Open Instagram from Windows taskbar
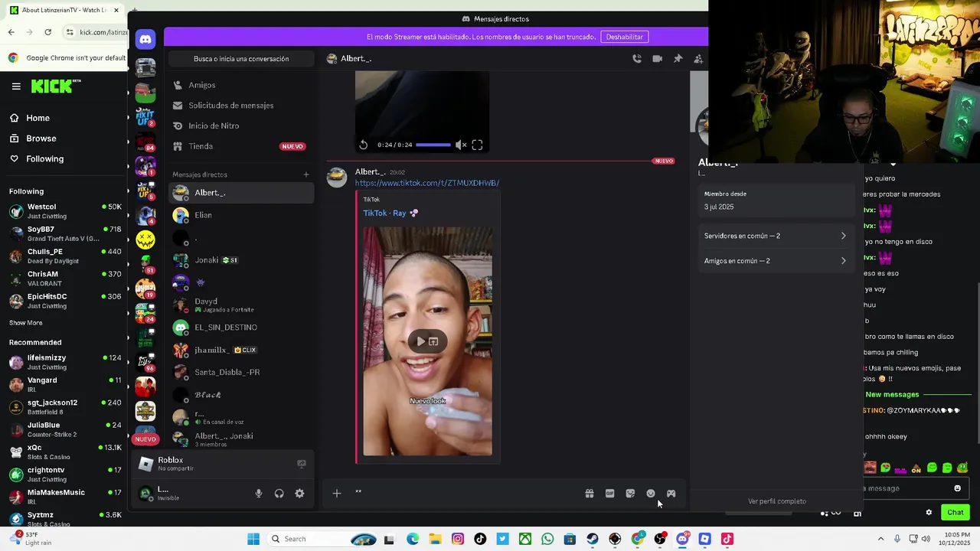Screen dimensions: 980x551 click(458, 539)
